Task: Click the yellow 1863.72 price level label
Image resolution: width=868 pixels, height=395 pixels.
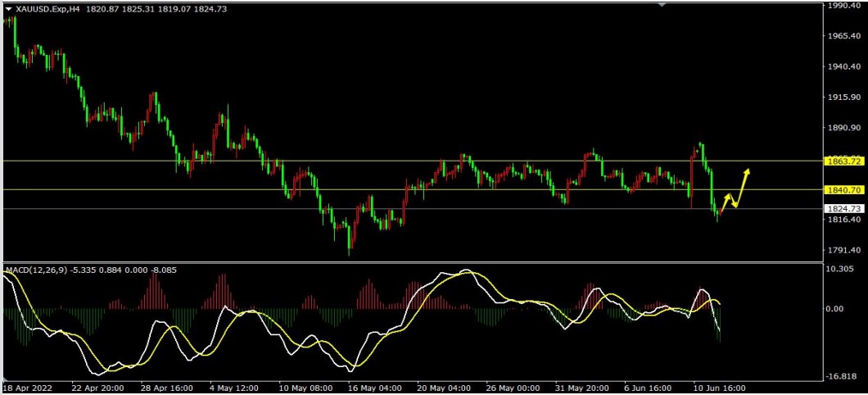Action: tap(843, 161)
